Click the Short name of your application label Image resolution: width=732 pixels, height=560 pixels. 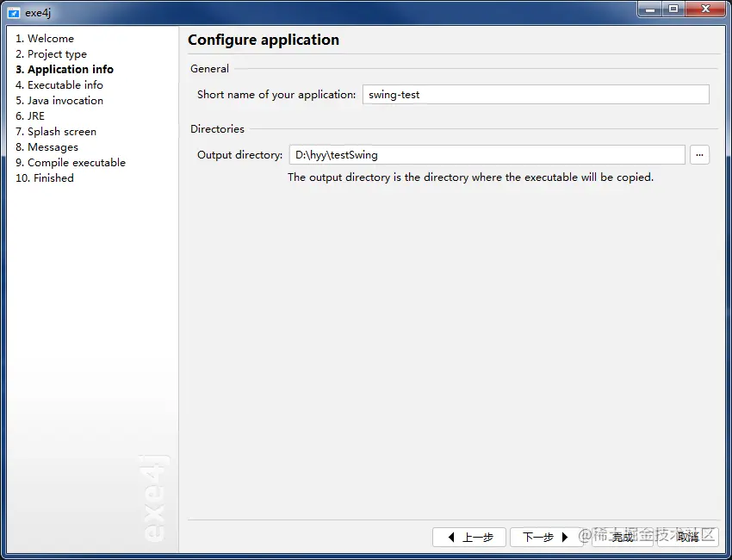coord(276,95)
